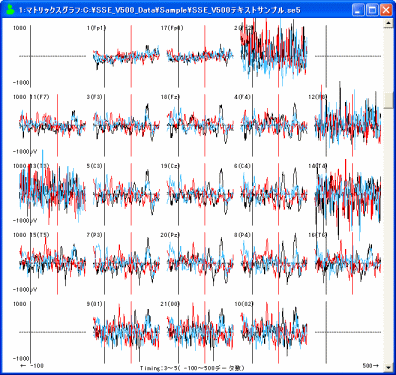Click the '500→' time axis label
Screen dimensions: 396x375
click(x=370, y=366)
